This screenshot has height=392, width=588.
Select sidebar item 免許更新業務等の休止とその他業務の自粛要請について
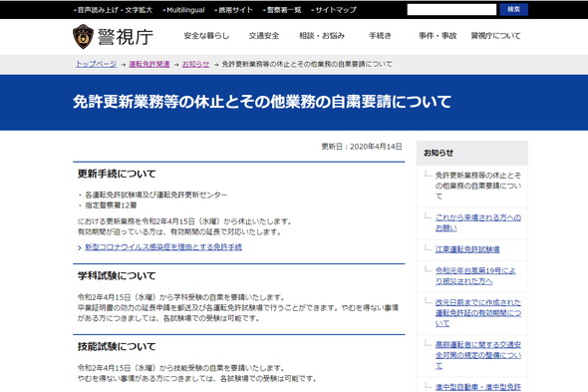[478, 186]
